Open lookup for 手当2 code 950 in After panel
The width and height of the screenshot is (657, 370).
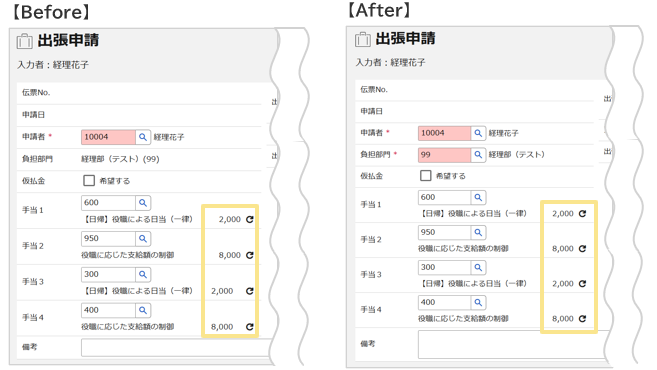pyautogui.click(x=478, y=232)
